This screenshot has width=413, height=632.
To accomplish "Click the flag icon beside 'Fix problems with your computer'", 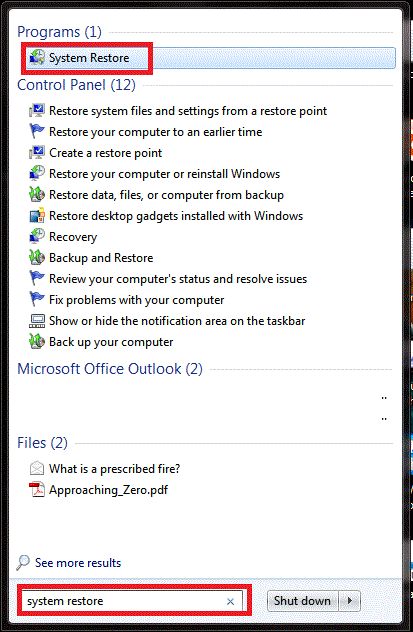I will (37, 300).
